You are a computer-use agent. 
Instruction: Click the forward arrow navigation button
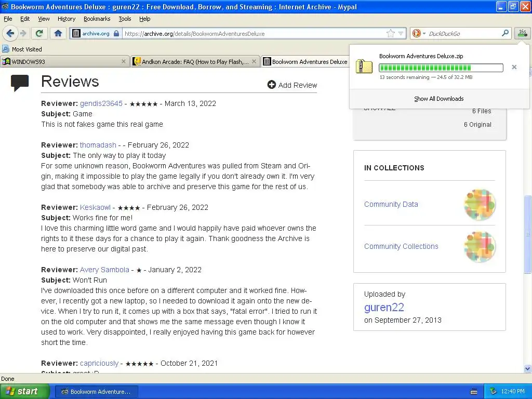[23, 33]
